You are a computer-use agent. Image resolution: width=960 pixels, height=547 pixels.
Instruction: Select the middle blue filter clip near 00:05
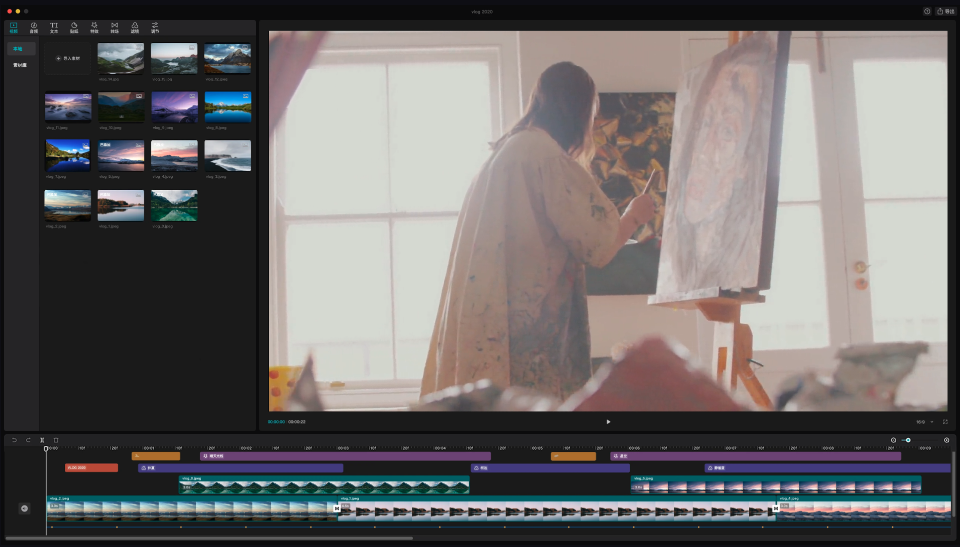pyautogui.click(x=550, y=468)
